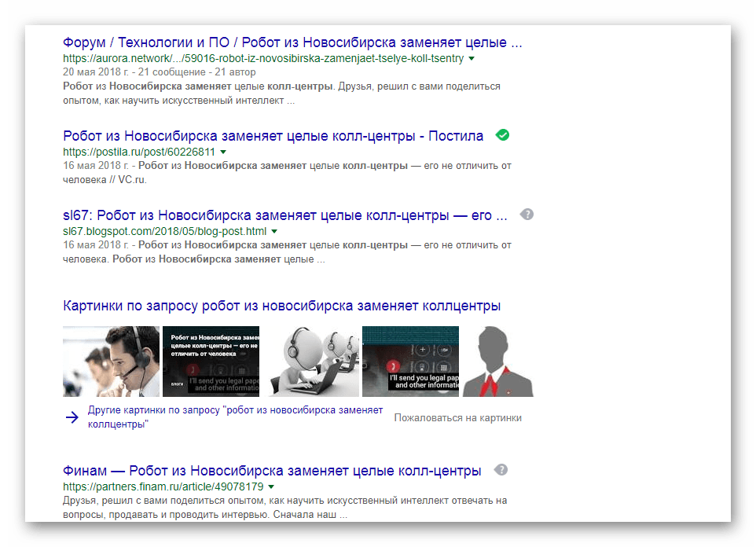Viewport: 756px width, 547px height.
Task: Expand dropdown arrow next to sl67.blogspot.com URL
Action: click(274, 232)
